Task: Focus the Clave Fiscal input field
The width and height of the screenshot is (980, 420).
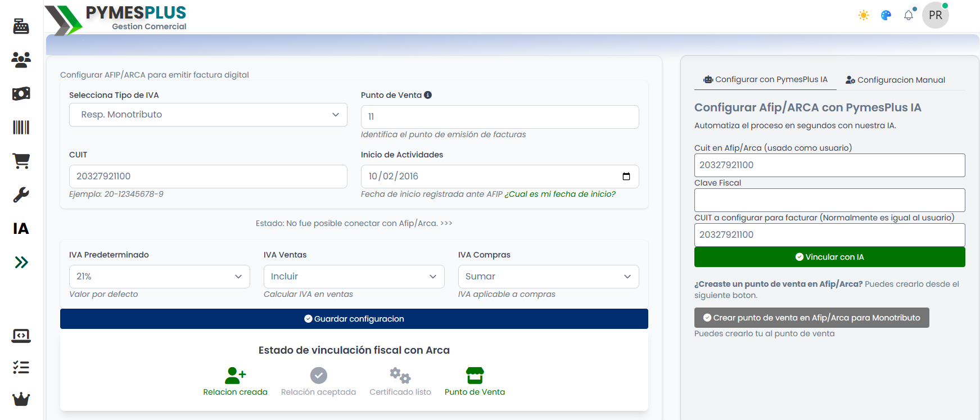Action: click(x=829, y=200)
